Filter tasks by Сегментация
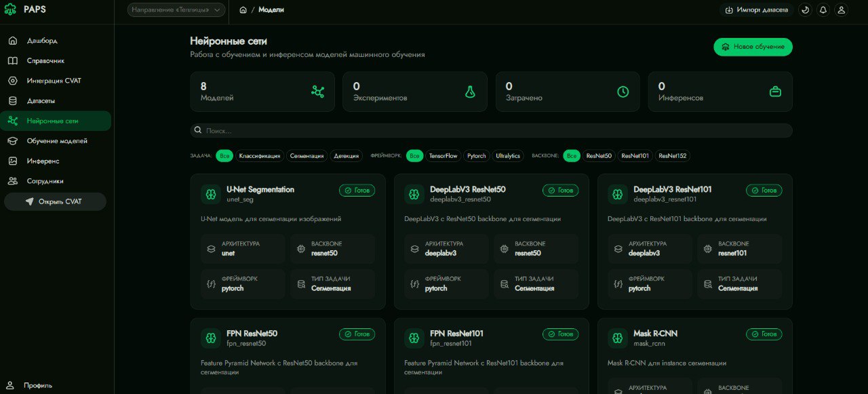Screen dimensions: 868x394 click(307, 156)
